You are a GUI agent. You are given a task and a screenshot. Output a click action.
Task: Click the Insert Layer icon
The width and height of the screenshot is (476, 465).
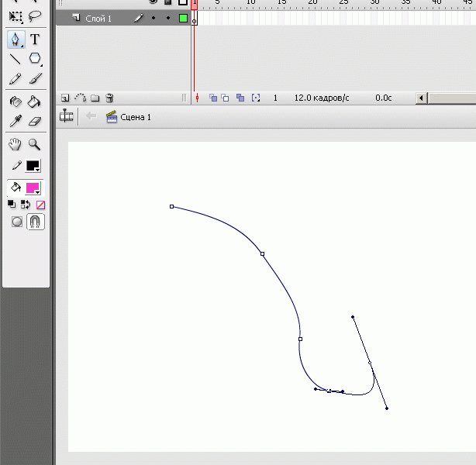(x=65, y=98)
